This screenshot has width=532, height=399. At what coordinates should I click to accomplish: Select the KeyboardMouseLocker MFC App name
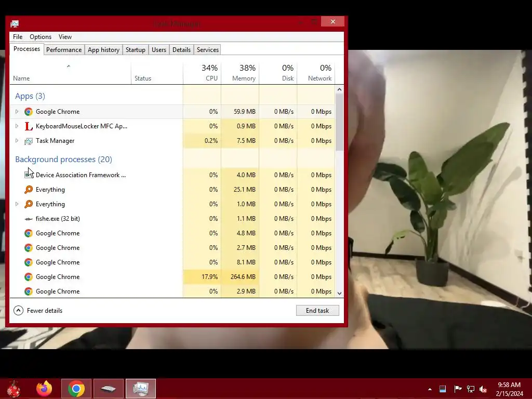pyautogui.click(x=82, y=126)
